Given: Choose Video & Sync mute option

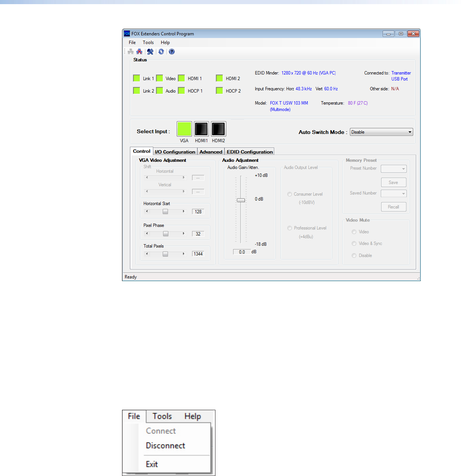Looking at the screenshot, I should tap(354, 243).
